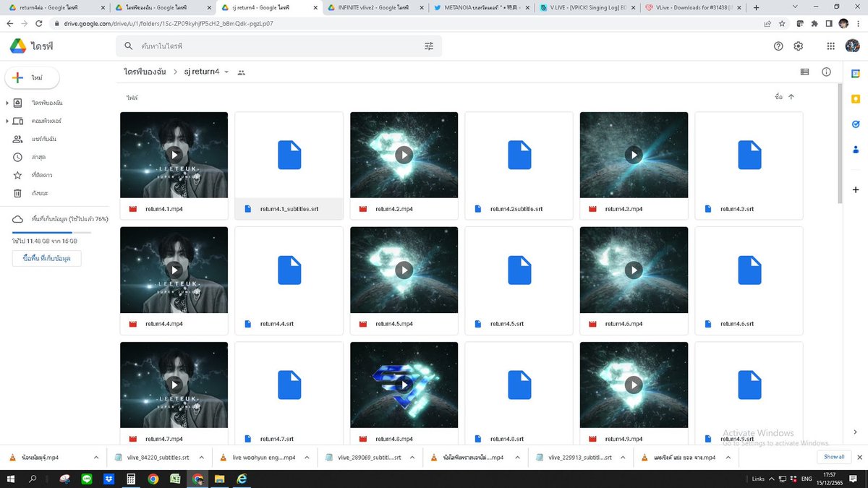
Task: Open Keep notes in side panel
Action: (855, 99)
